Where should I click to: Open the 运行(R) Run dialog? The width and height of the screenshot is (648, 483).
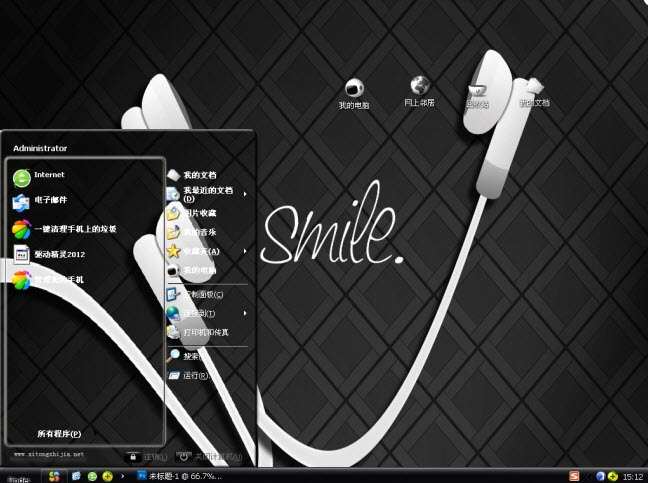(188, 375)
